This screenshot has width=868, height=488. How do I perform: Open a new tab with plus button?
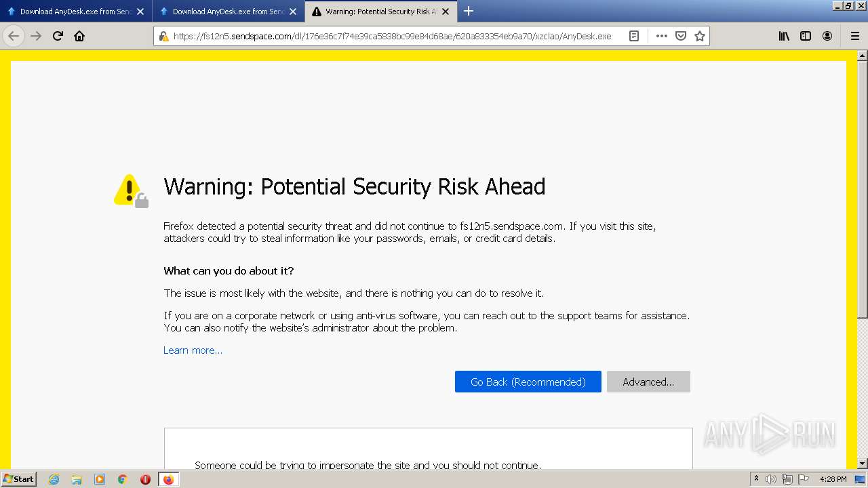[x=468, y=11]
